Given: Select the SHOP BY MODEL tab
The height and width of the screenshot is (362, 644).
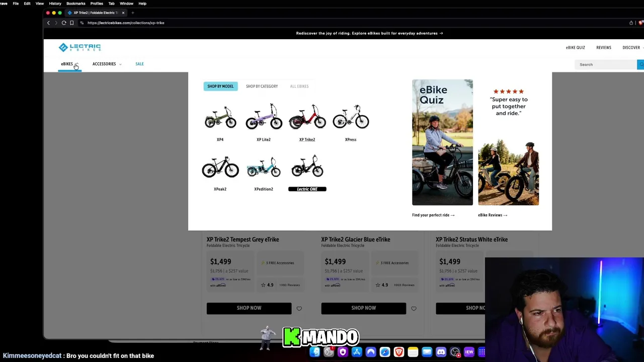Looking at the screenshot, I should coord(220,86).
